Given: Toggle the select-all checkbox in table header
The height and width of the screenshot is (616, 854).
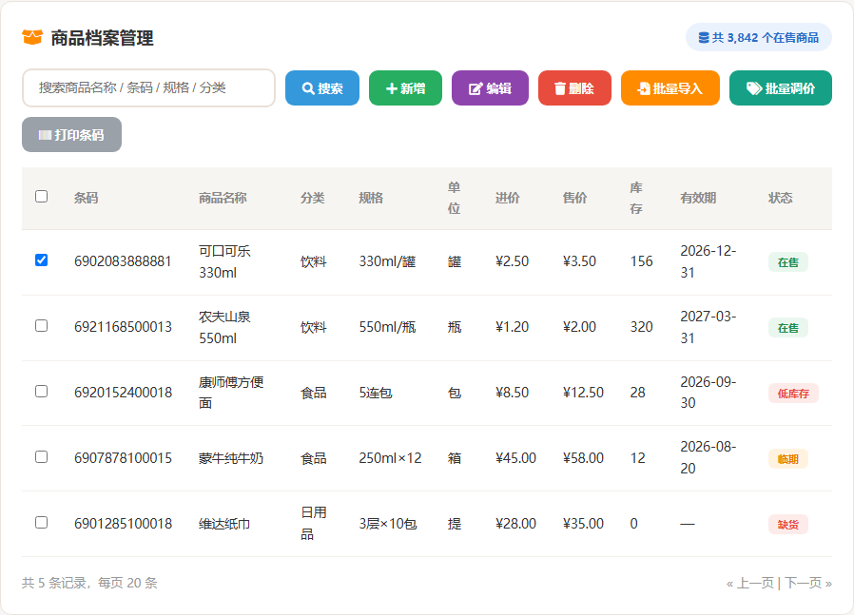Looking at the screenshot, I should click(x=42, y=196).
